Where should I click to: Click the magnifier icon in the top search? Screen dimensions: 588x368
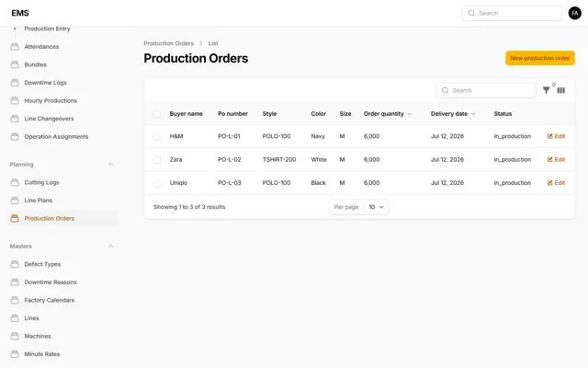click(x=471, y=13)
